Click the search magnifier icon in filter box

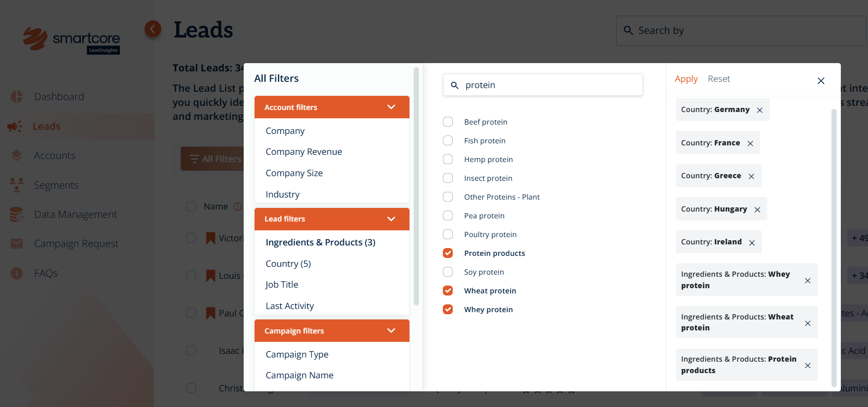(x=455, y=85)
